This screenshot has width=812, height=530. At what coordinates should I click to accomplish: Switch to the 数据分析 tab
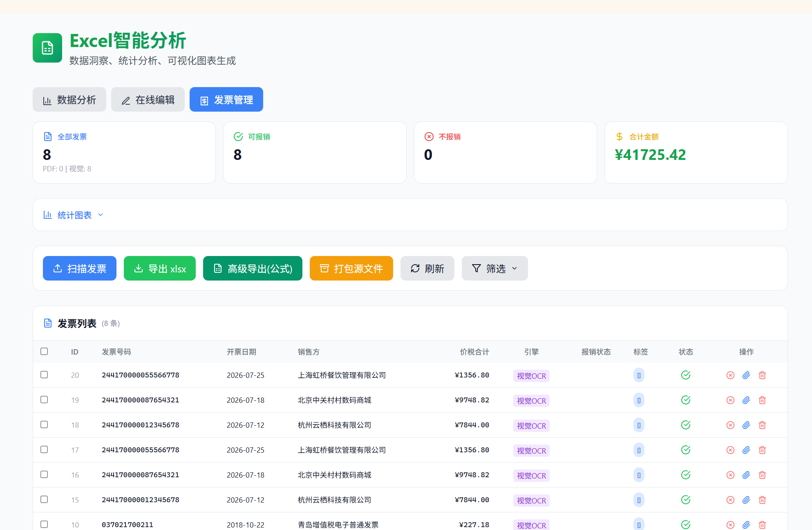click(x=69, y=99)
